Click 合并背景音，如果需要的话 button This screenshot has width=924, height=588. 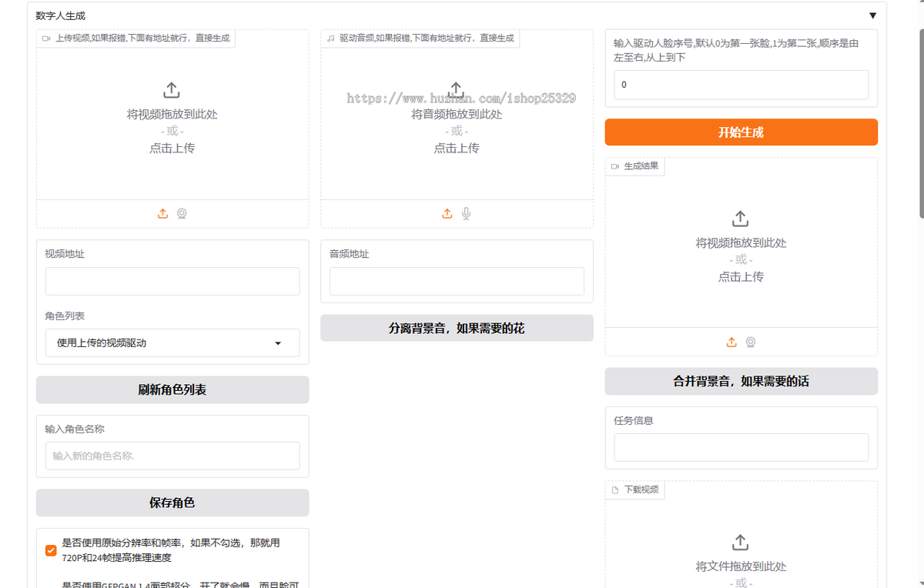pyautogui.click(x=741, y=381)
